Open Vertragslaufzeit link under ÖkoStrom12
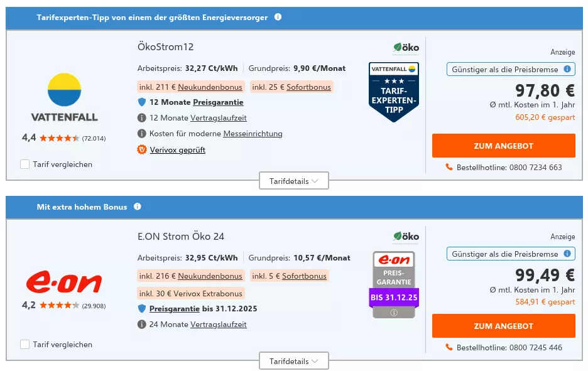The image size is (588, 371). click(x=219, y=118)
